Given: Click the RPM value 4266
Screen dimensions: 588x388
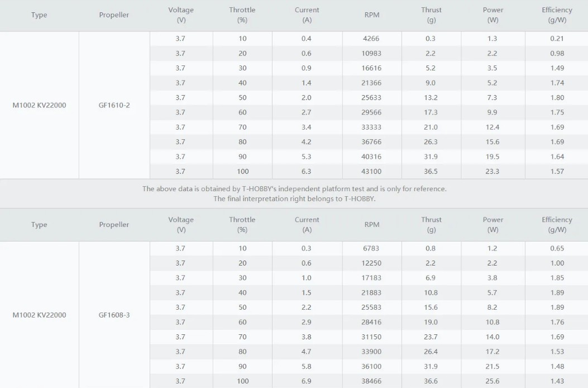Looking at the screenshot, I should [x=371, y=39].
